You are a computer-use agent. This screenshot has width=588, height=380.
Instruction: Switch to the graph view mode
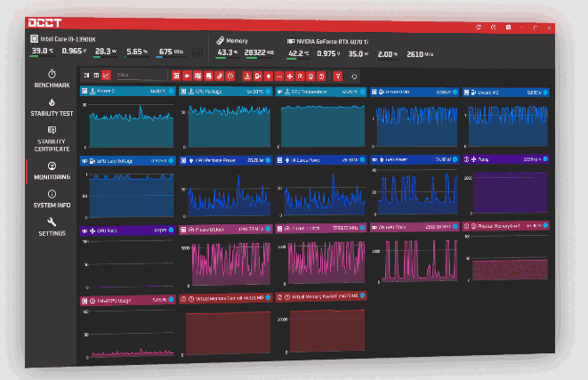[x=107, y=75]
